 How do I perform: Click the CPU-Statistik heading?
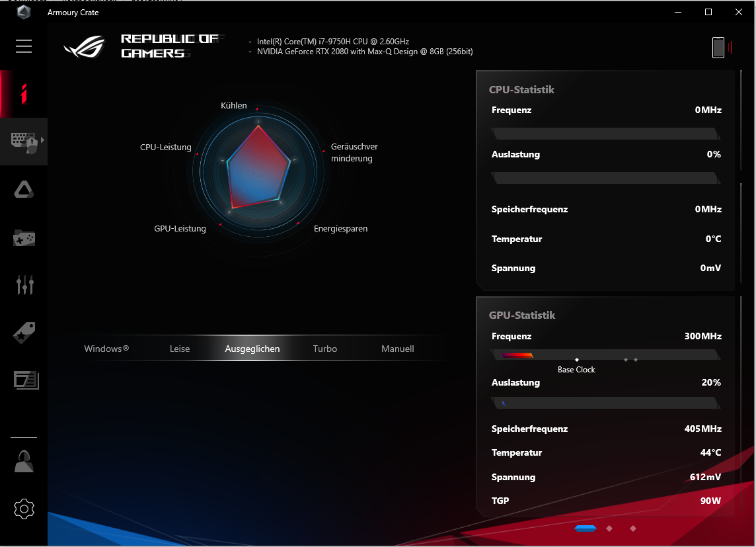point(521,90)
